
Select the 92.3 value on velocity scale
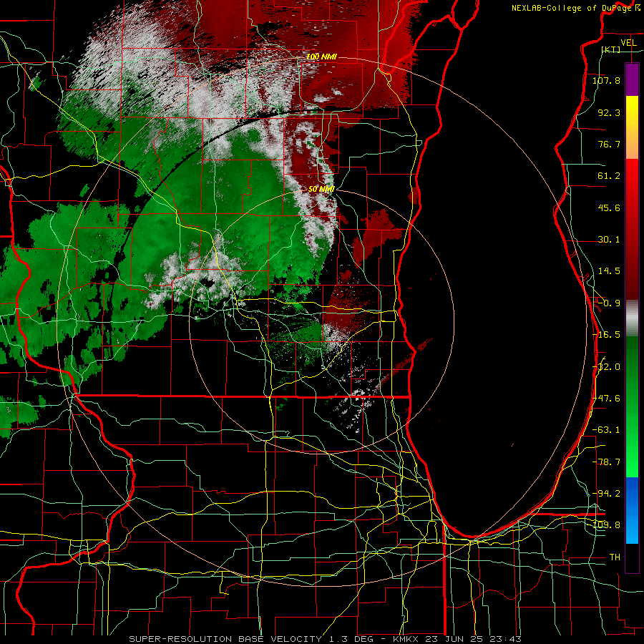[x=609, y=112]
